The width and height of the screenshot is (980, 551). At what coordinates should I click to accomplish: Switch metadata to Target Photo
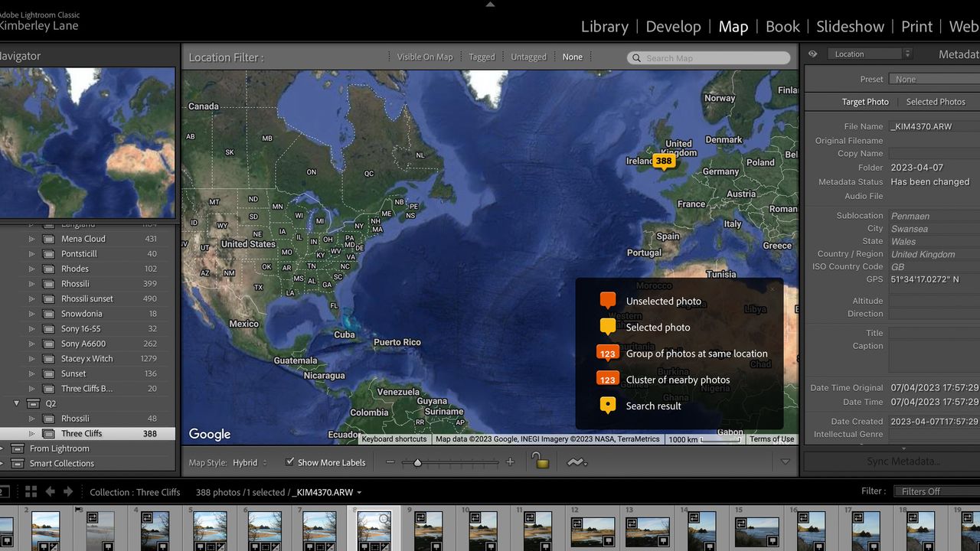(865, 102)
